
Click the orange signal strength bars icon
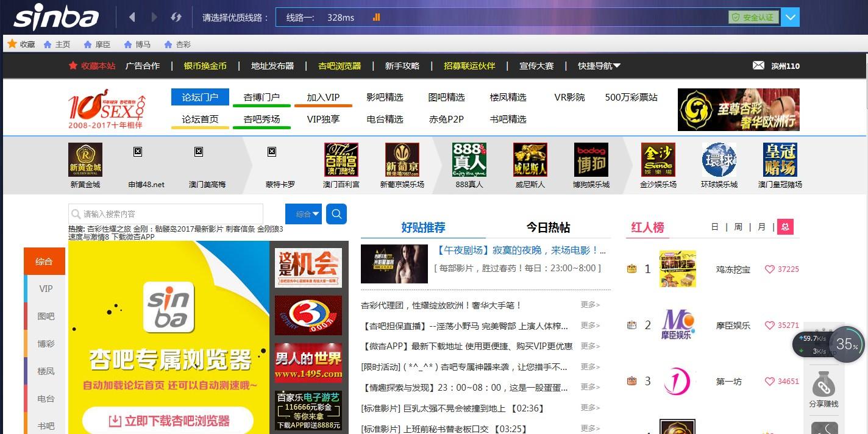(376, 17)
